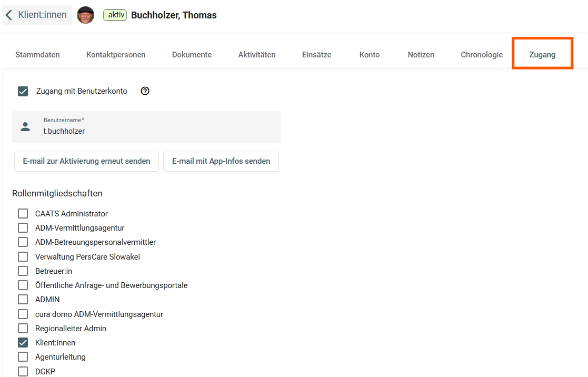This screenshot has width=588, height=377.
Task: Select ADM-Vermittlungsagentur role checkbox
Action: click(x=23, y=228)
